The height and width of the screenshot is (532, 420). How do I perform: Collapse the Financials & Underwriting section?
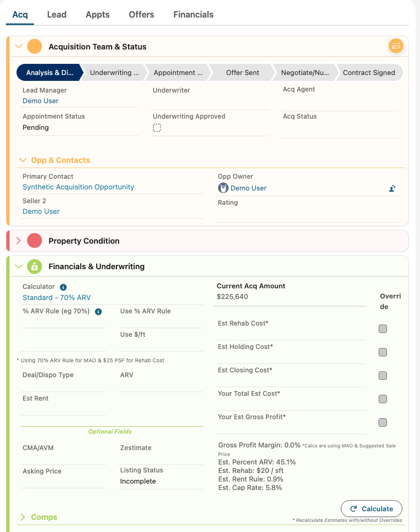pyautogui.click(x=19, y=267)
